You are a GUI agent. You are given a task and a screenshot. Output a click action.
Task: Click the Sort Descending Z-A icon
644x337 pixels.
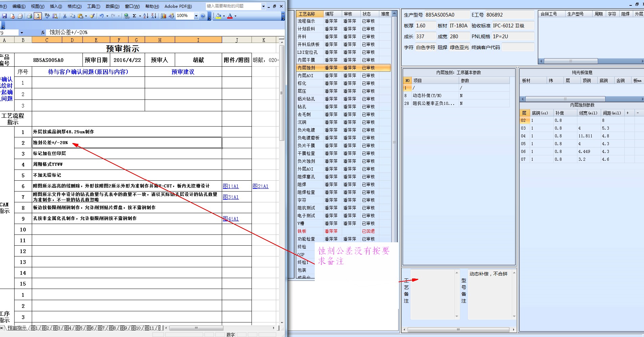(x=154, y=16)
